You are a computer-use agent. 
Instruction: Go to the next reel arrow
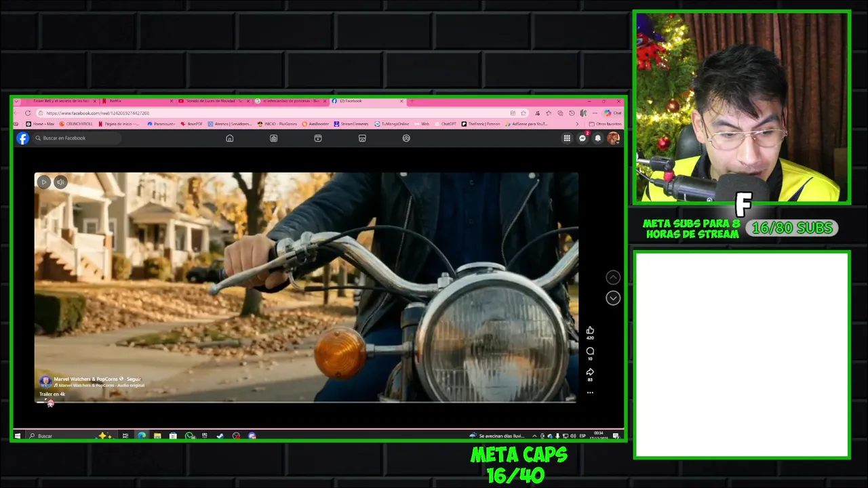click(613, 298)
